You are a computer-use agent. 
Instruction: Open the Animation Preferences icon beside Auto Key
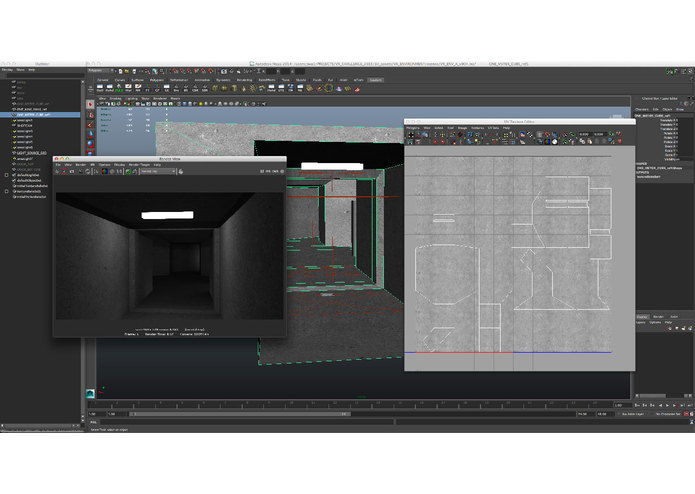click(x=692, y=414)
